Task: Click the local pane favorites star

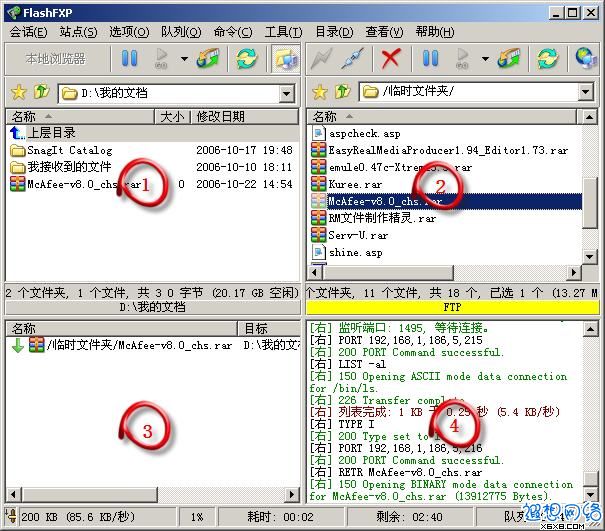Action: [19, 93]
